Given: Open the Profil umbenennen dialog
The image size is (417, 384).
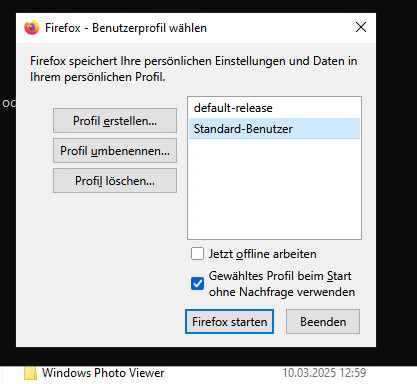Looking at the screenshot, I should coord(115,151).
